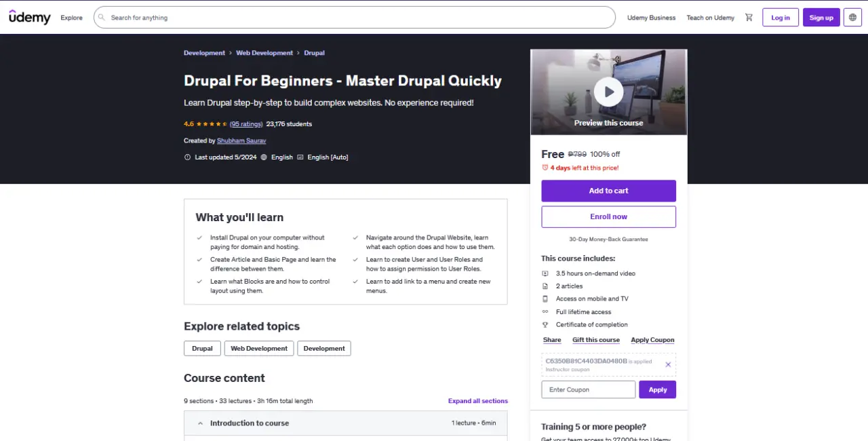The image size is (868, 441).
Task: Open Udemy Business link
Action: coord(651,18)
